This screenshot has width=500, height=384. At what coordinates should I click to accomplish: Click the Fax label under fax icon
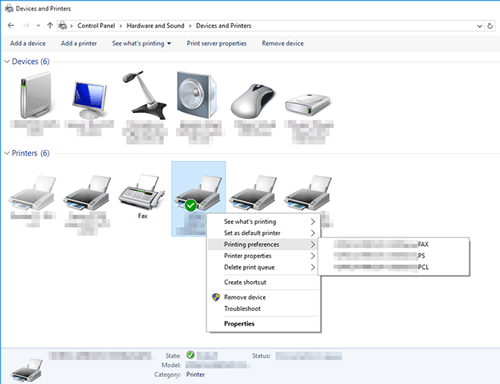tap(143, 216)
